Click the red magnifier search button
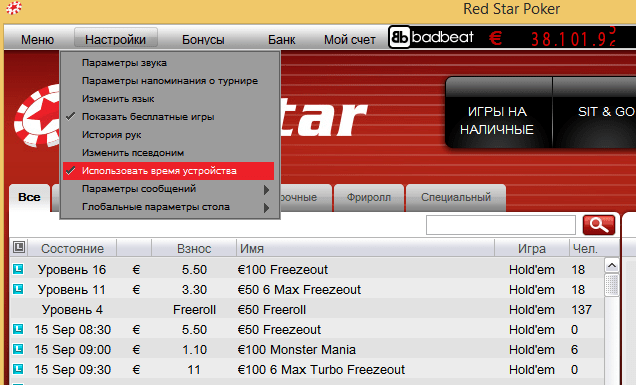This screenshot has width=636, height=385. pyautogui.click(x=599, y=225)
